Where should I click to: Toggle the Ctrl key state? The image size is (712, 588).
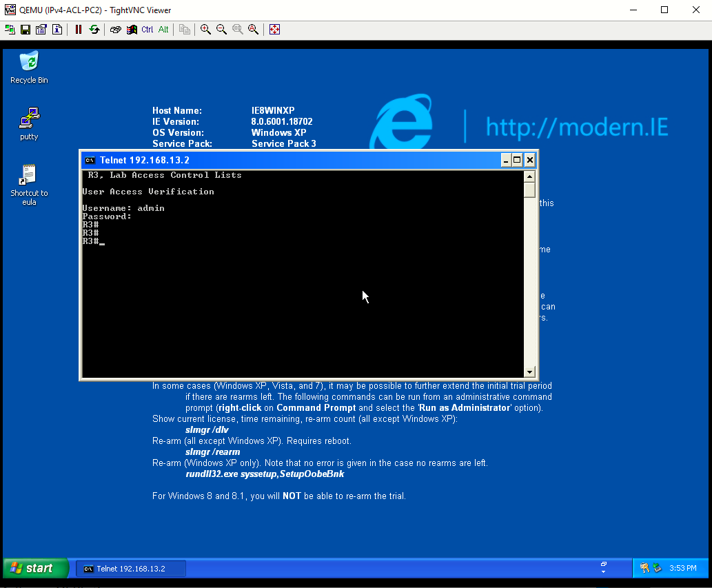pos(147,30)
